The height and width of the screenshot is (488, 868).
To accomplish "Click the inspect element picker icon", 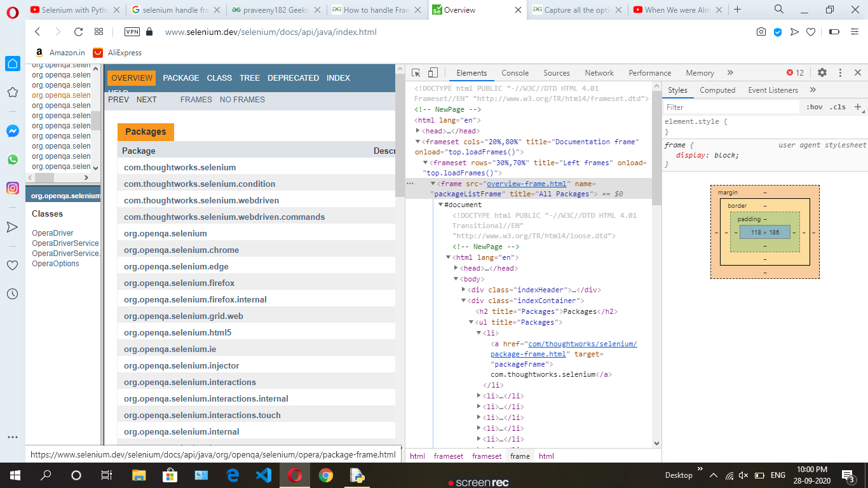I will click(416, 73).
